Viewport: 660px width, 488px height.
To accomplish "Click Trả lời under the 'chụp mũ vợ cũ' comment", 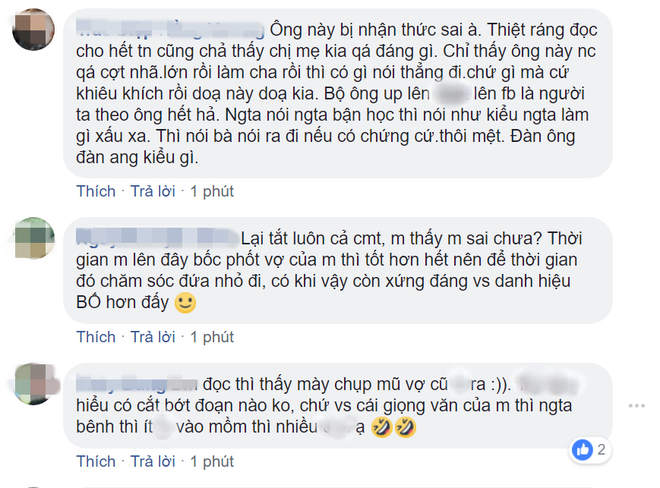I will tap(153, 461).
